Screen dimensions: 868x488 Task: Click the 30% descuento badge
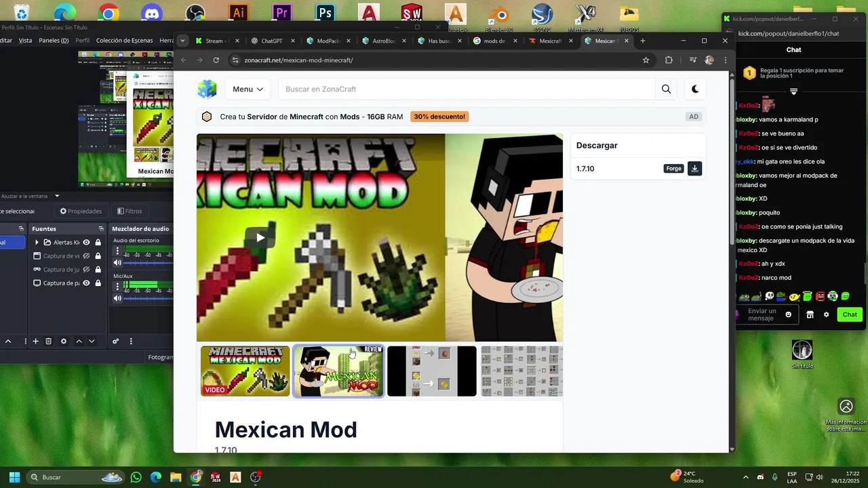click(439, 117)
